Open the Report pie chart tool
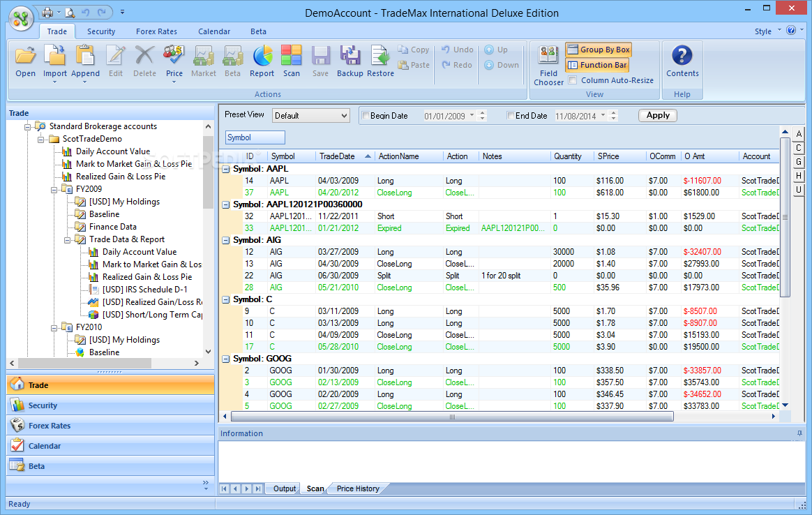812x515 pixels. coord(262,61)
